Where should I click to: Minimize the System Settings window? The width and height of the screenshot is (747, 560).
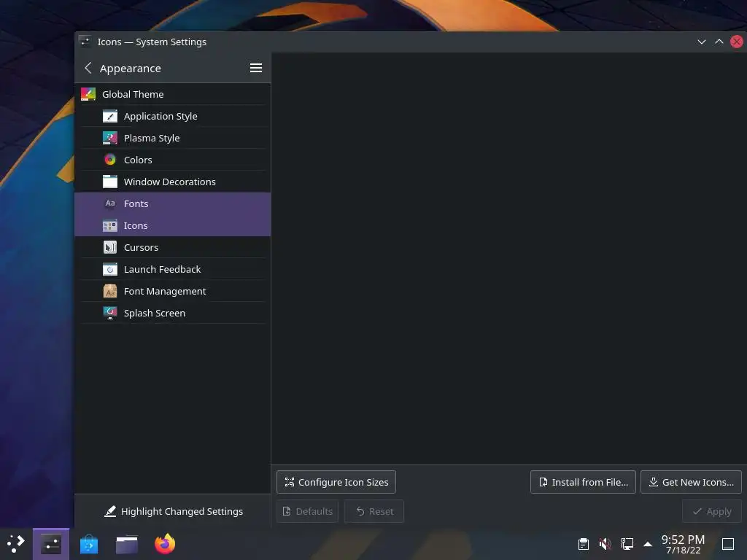[702, 42]
